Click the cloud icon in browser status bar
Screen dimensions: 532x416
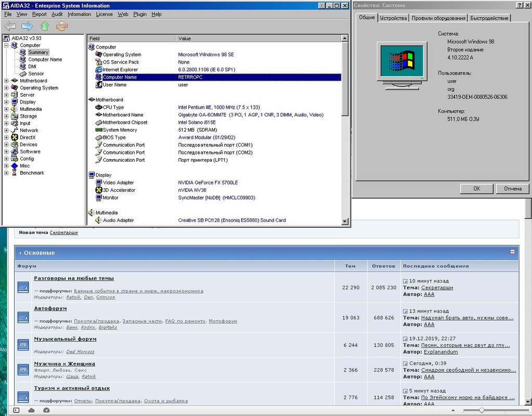tap(31, 410)
